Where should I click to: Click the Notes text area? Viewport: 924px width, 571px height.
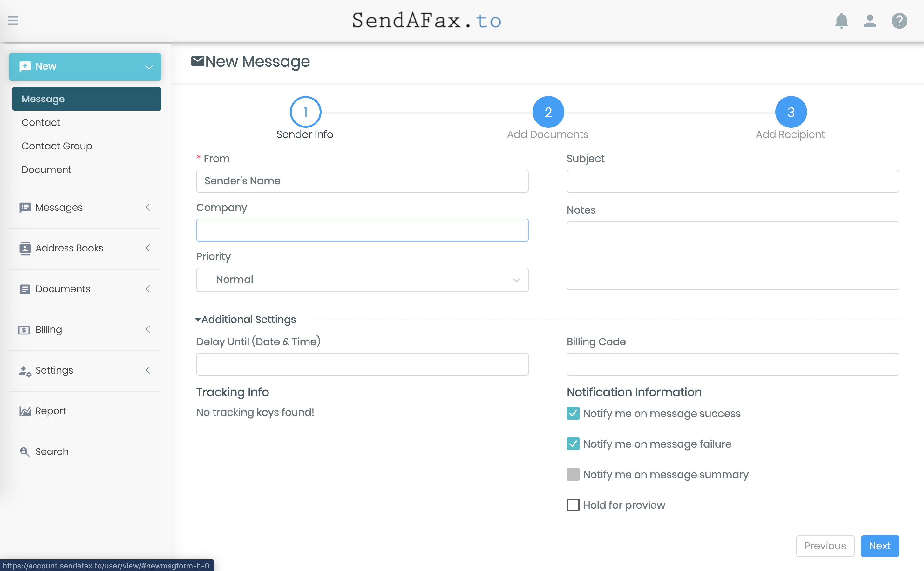click(x=733, y=256)
